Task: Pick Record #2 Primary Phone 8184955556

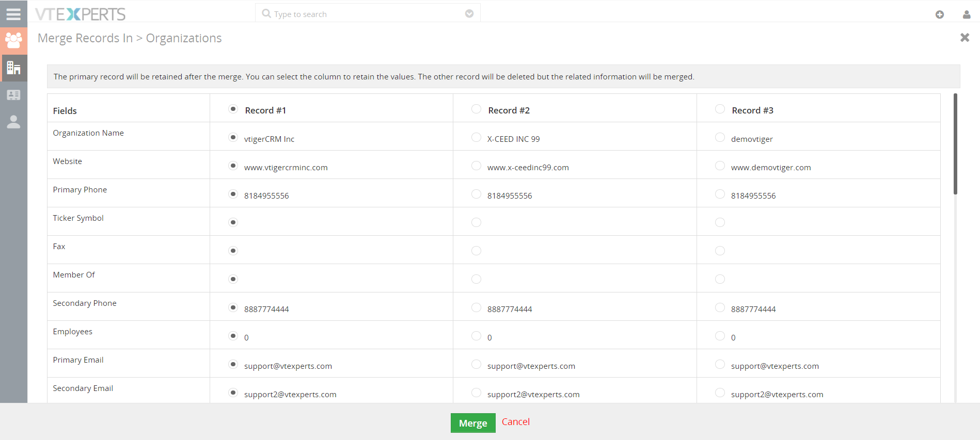Action: pos(477,194)
